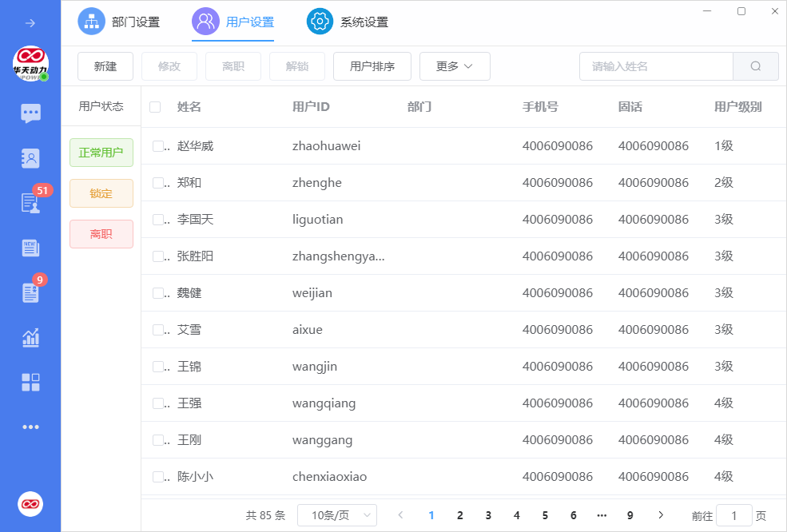Open the news sidebar icon
The width and height of the screenshot is (787, 532).
30,248
